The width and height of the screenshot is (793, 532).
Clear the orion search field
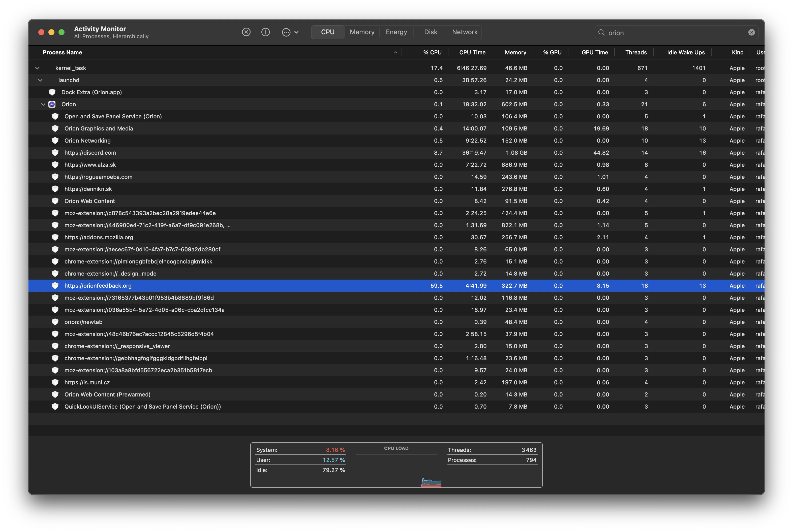[x=751, y=32]
